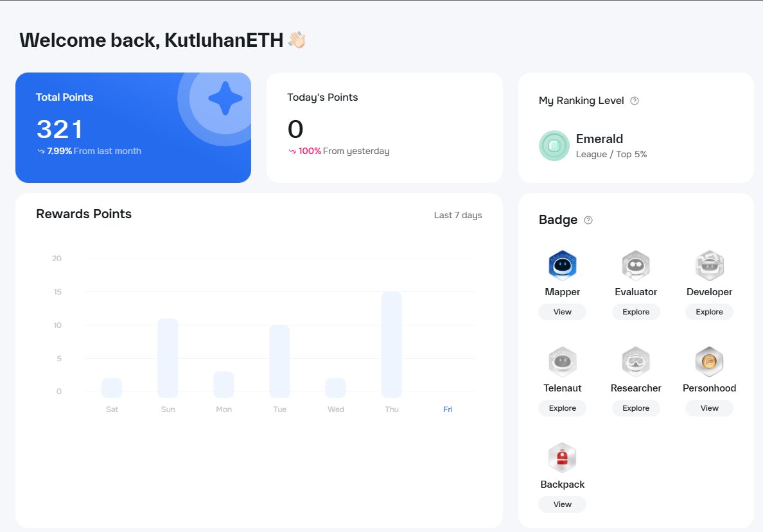View the Personhood badge

[x=710, y=408]
